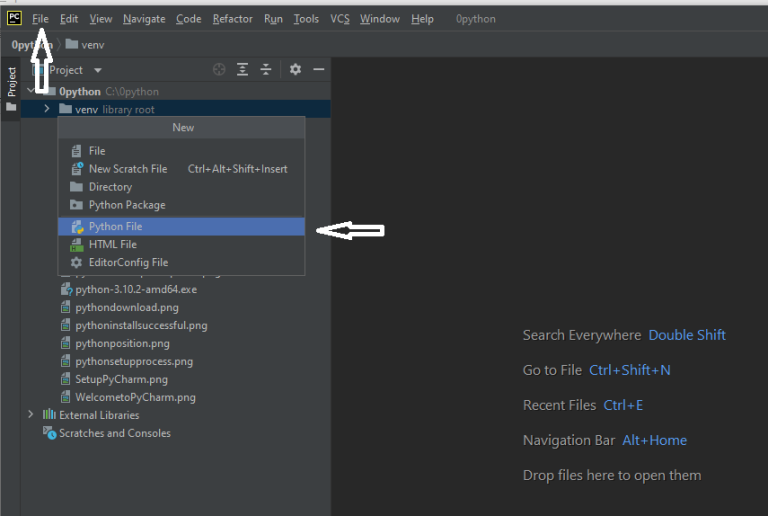Click the Select Opened File target icon
Image resolution: width=768 pixels, height=516 pixels.
click(x=219, y=70)
